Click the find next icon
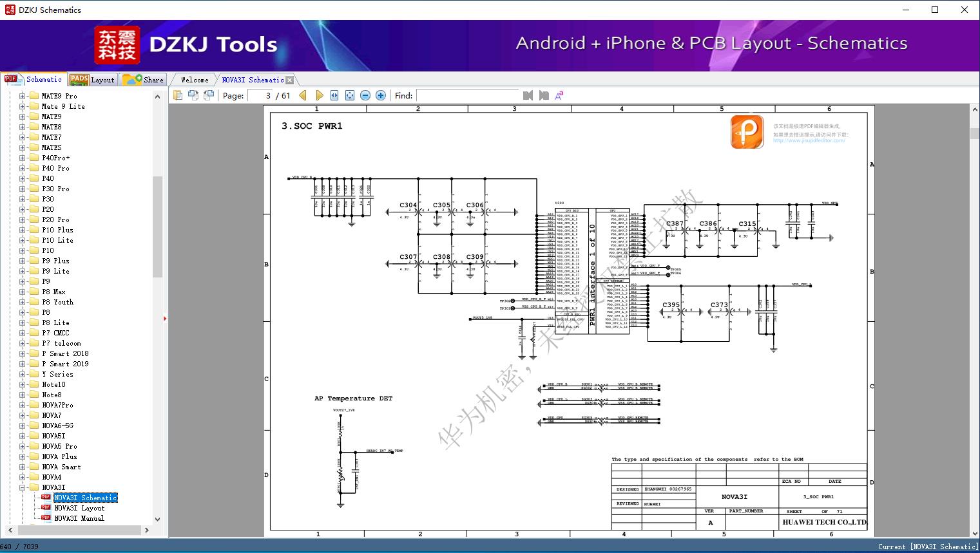980x553 pixels. 544,95
